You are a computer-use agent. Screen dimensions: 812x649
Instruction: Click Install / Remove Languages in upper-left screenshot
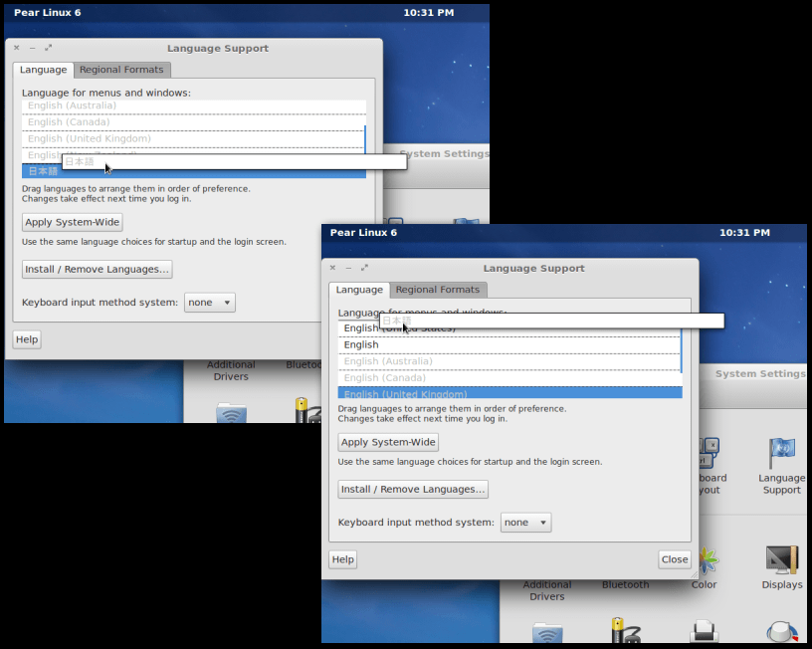(97, 270)
